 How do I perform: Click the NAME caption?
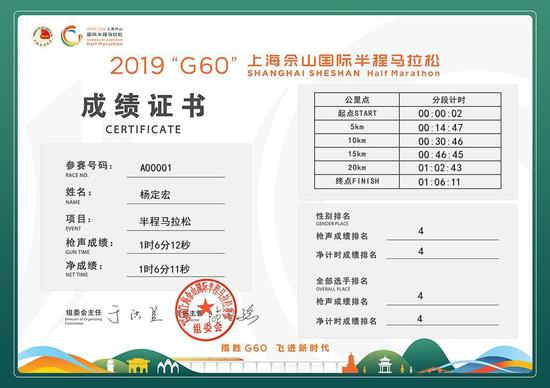[73, 202]
